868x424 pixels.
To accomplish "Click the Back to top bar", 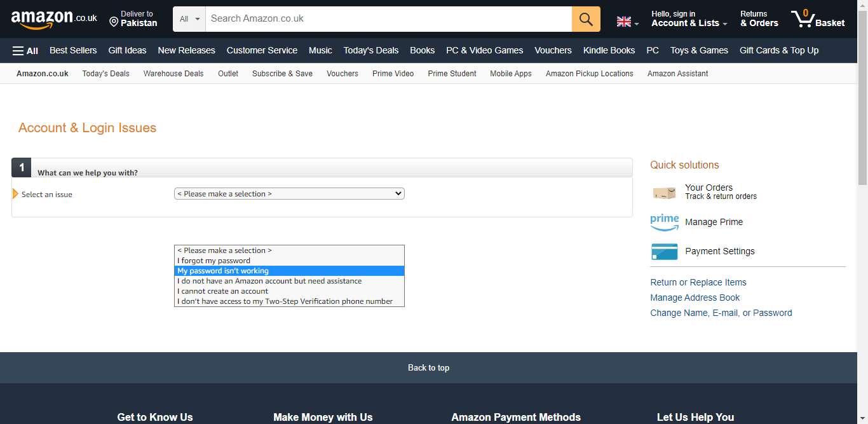I will click(428, 367).
